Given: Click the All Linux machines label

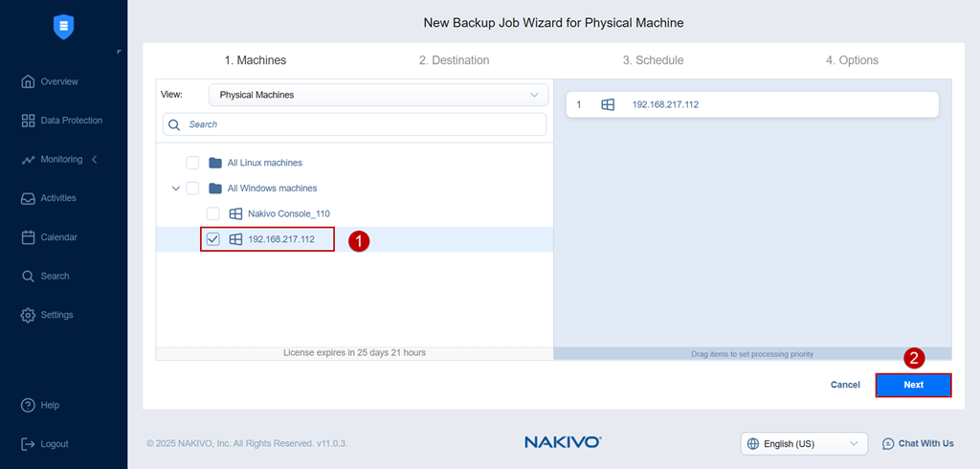Looking at the screenshot, I should (x=265, y=163).
